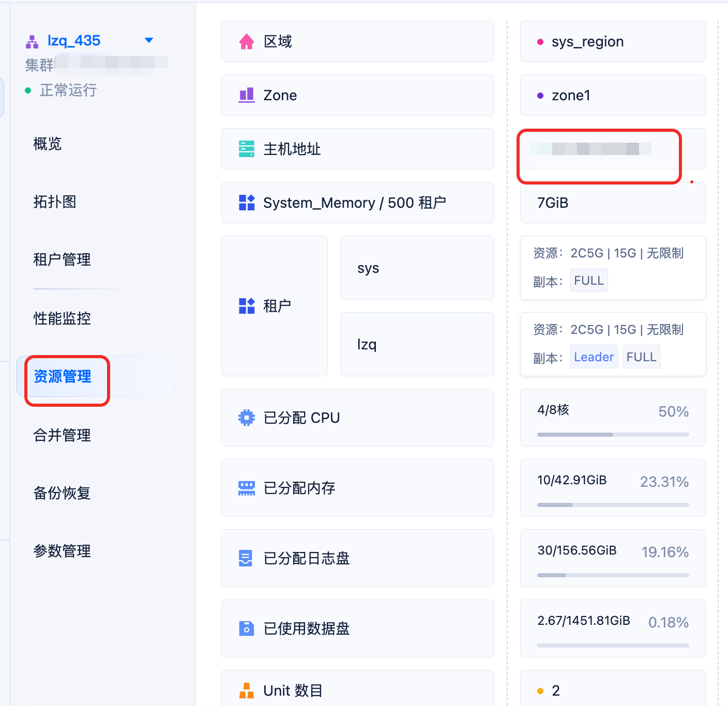
Task: Click the floppy disk icon for 已使用数据盘
Action: [247, 628]
